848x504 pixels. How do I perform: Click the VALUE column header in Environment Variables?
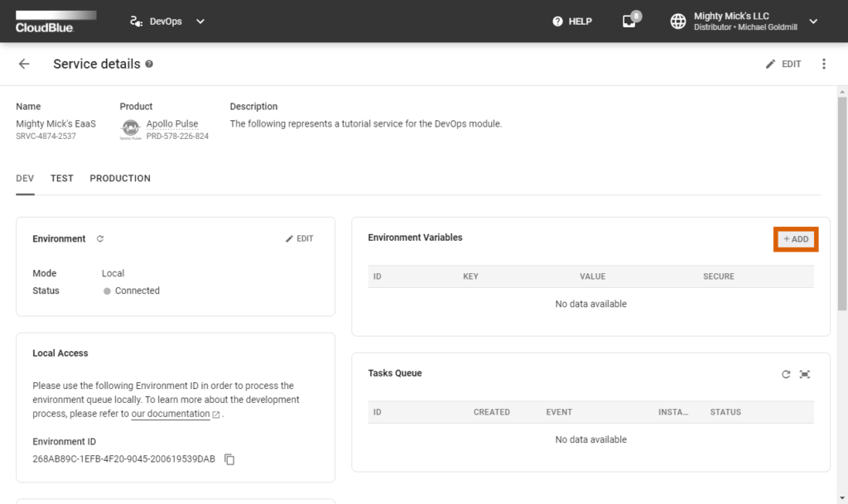point(593,276)
